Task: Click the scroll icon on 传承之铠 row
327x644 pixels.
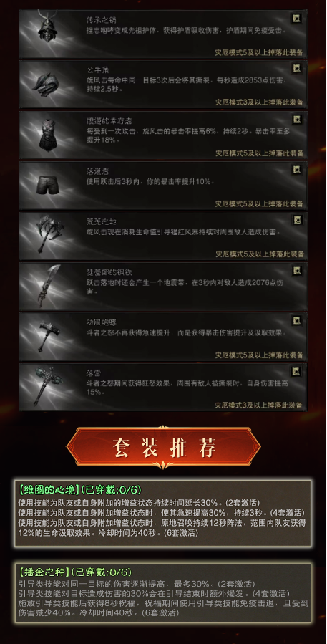Action: click(296, 18)
